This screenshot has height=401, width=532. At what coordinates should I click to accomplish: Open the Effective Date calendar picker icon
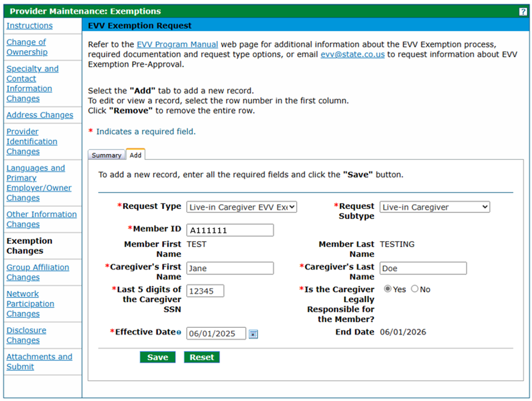click(253, 334)
